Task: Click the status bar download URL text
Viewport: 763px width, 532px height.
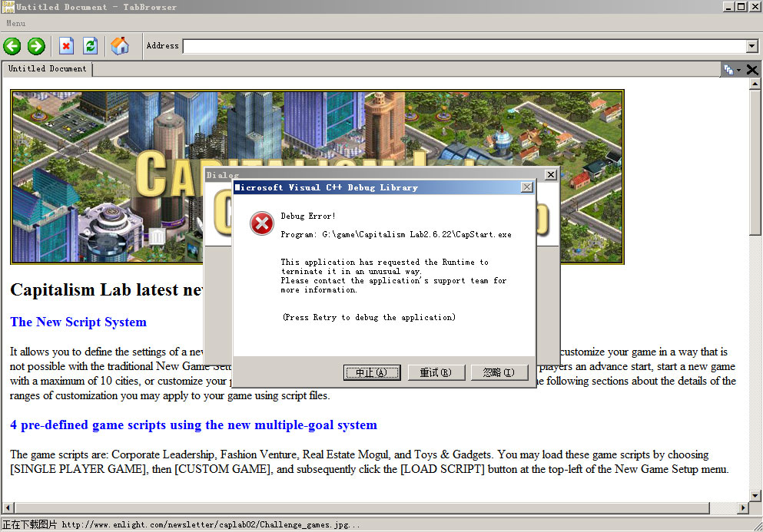Action: pos(211,524)
